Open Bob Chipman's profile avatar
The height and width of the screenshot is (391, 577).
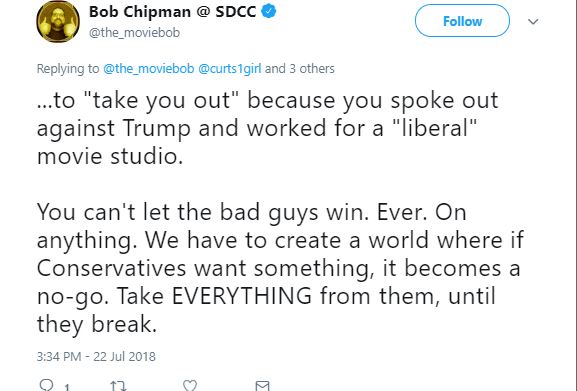(58, 21)
